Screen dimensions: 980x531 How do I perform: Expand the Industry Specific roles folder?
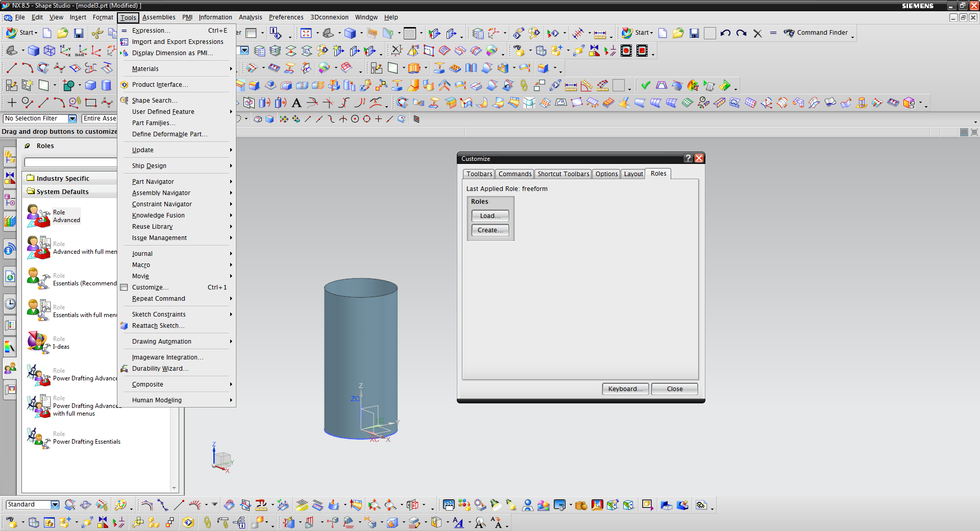click(69, 178)
